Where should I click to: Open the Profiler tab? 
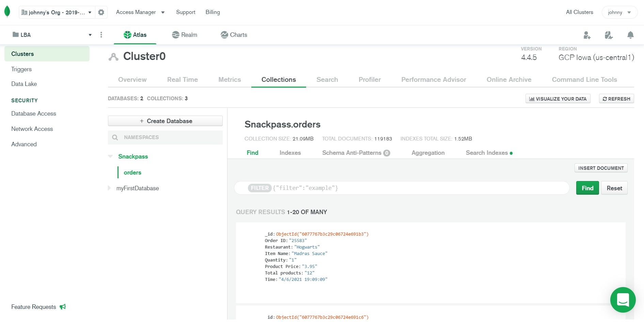(x=370, y=79)
